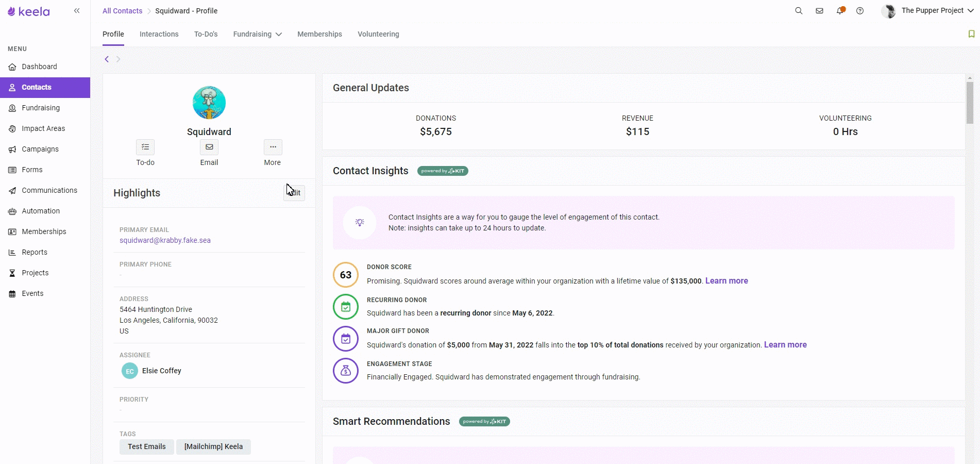
Task: Switch to the Profile tab
Action: (113, 34)
